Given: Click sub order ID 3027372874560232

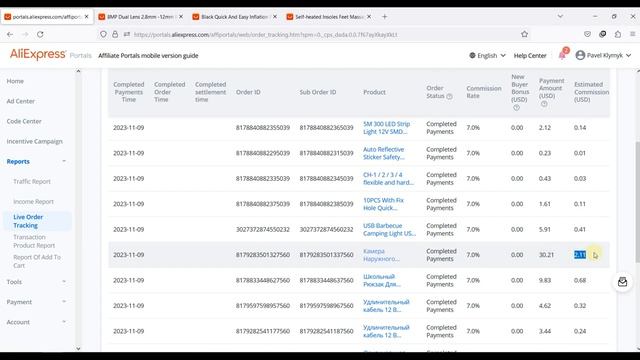Looking at the screenshot, I should tap(327, 229).
